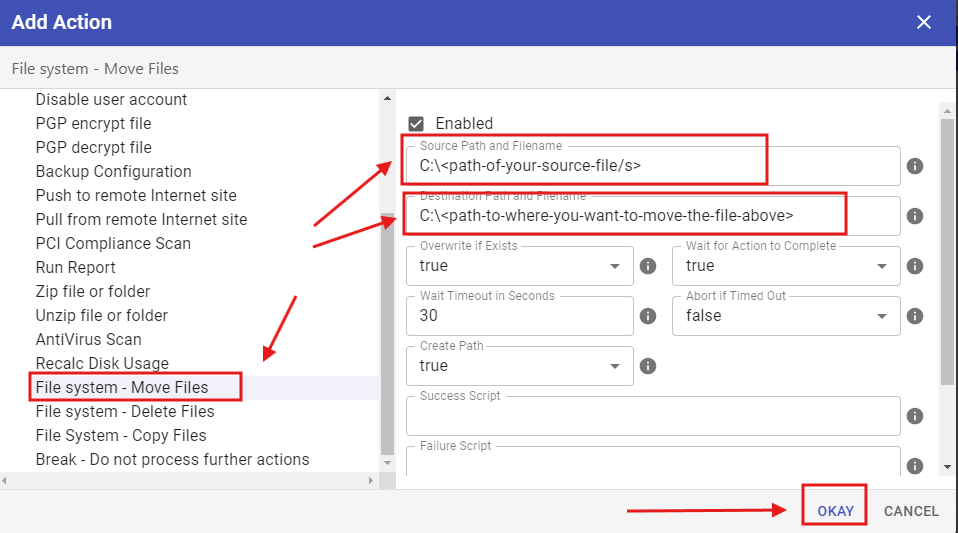Screen dimensions: 958x533
Task: Select Zip file or folder action
Action: (x=93, y=291)
